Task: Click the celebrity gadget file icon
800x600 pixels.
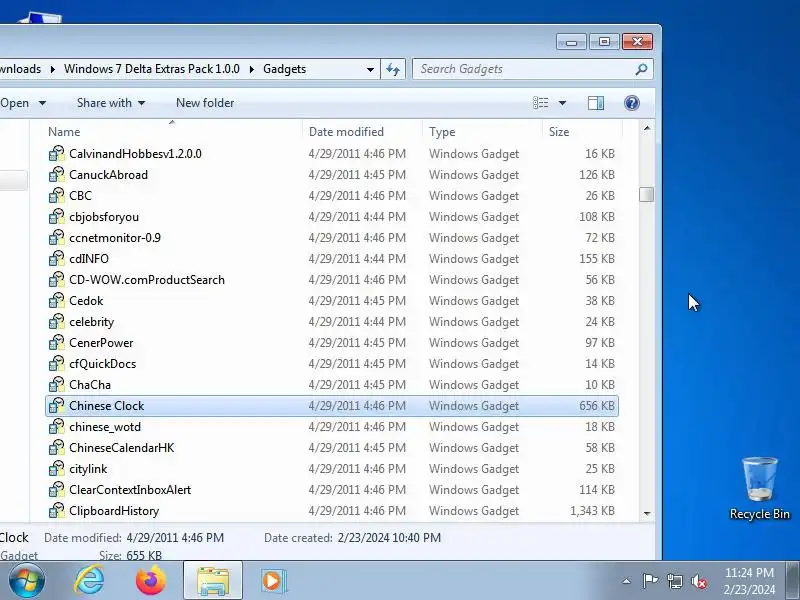Action: click(x=57, y=322)
